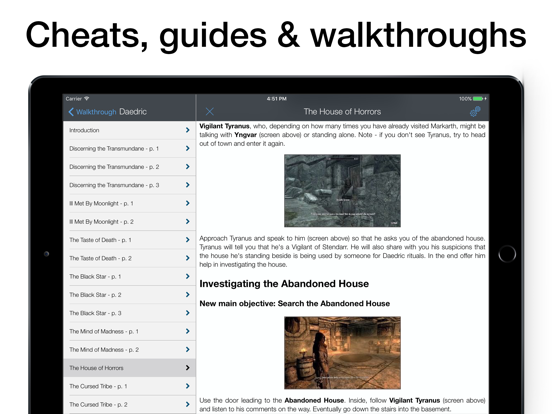Viewport: 552px width, 414px height.
Task: Go back to Walkthrough list
Action: [92, 112]
